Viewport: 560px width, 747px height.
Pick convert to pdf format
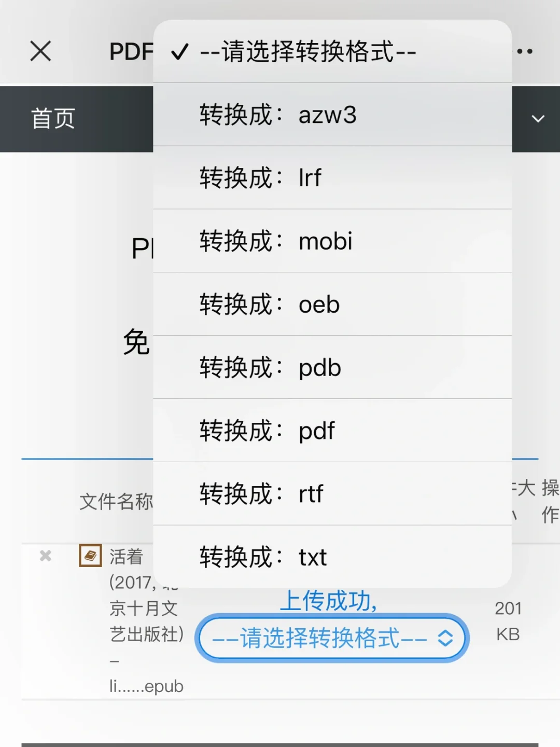(x=332, y=431)
